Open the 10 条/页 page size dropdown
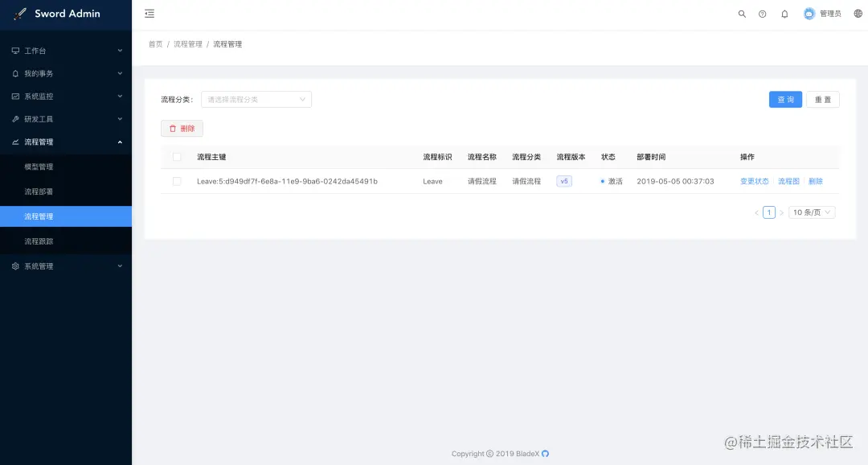868x465 pixels. tap(811, 212)
